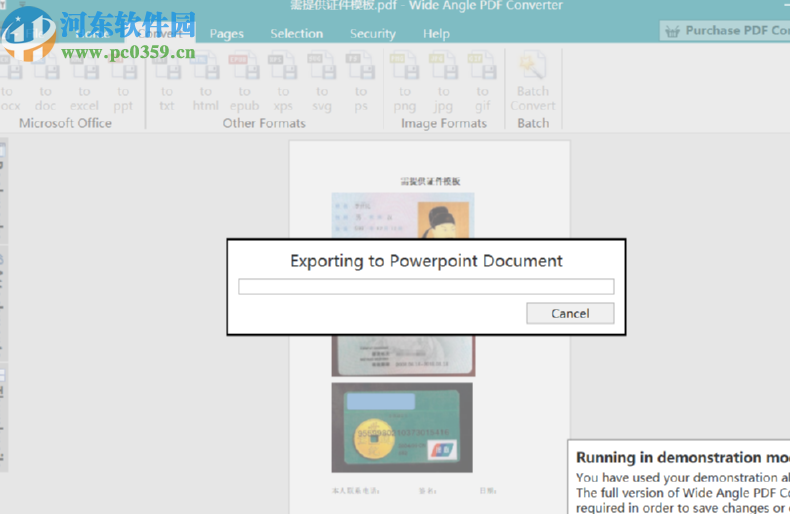The image size is (790, 514).
Task: Convert PDF to txt file
Action: pos(167,82)
